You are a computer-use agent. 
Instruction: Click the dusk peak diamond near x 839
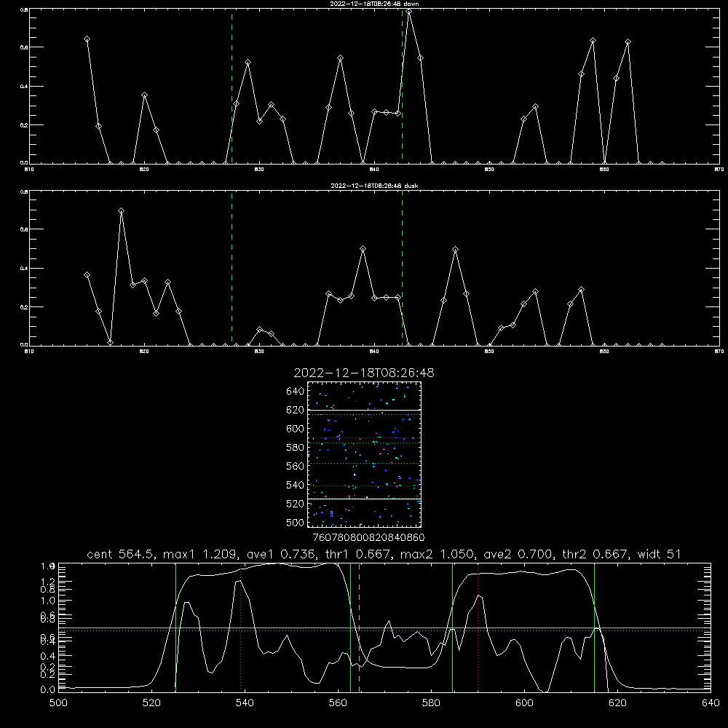tap(363, 249)
